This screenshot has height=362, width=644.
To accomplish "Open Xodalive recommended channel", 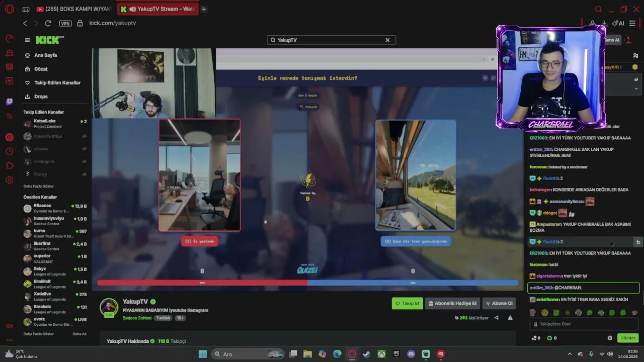I will 55,296.
